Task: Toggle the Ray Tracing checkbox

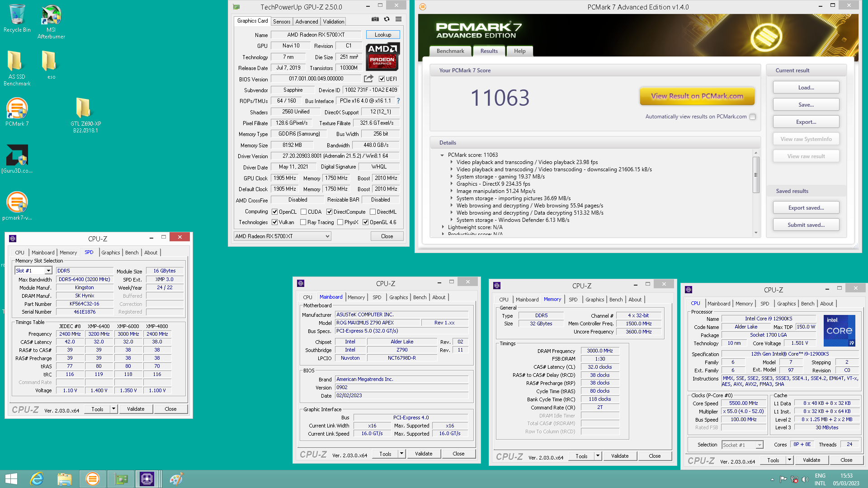Action: click(x=303, y=222)
